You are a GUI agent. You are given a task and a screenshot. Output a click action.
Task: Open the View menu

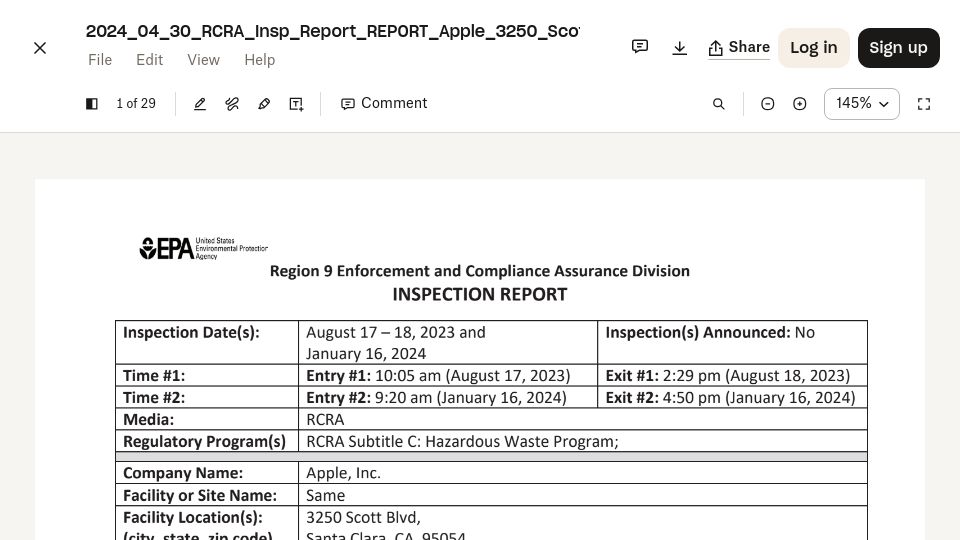pos(203,60)
